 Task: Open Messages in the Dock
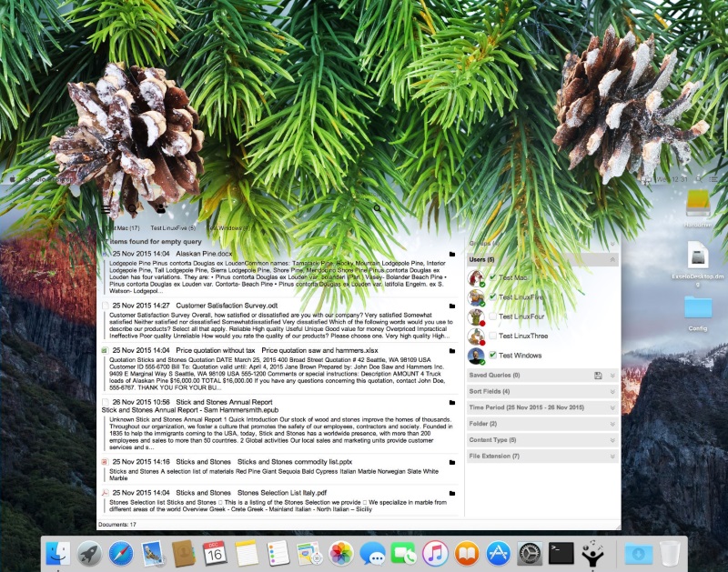[x=372, y=554]
